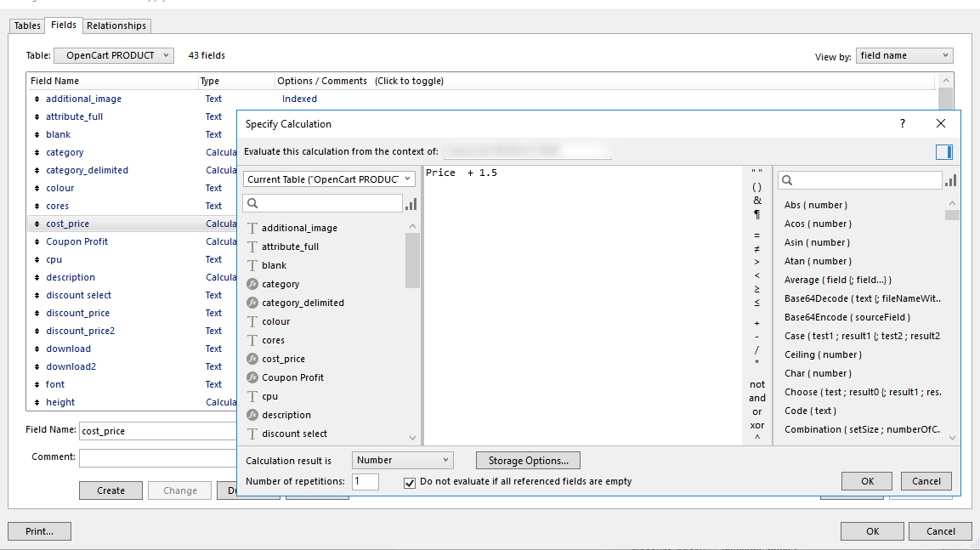The height and width of the screenshot is (550, 980).
Task: Insert the xor logical operator
Action: coord(756,425)
